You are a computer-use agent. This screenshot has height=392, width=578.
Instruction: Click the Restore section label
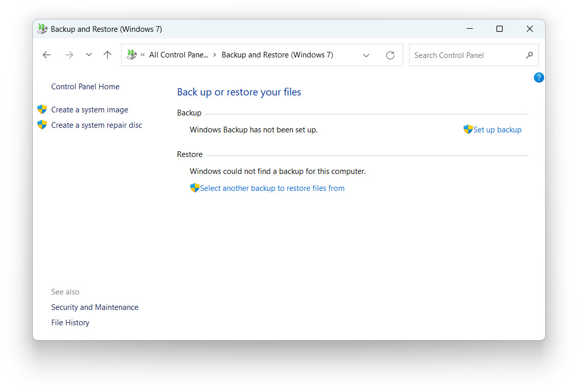tap(189, 154)
